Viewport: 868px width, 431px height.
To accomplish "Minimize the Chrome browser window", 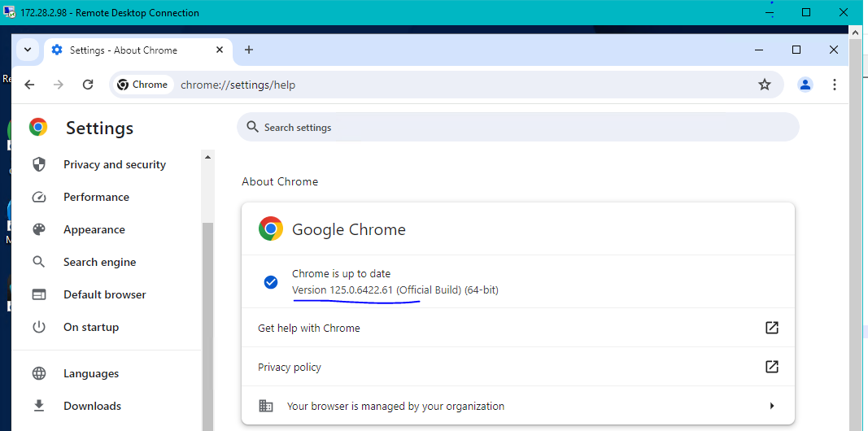I will coord(759,50).
